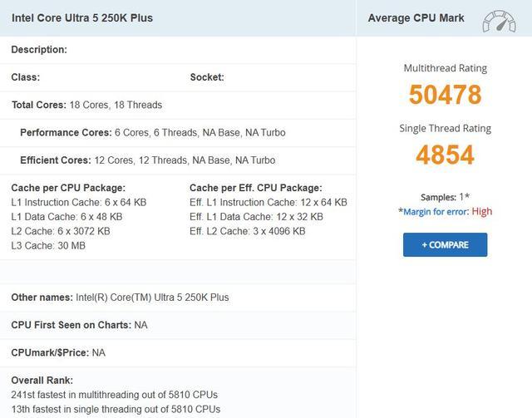Click the Eff. L2 Cache line
The image size is (532, 418).
[247, 232]
